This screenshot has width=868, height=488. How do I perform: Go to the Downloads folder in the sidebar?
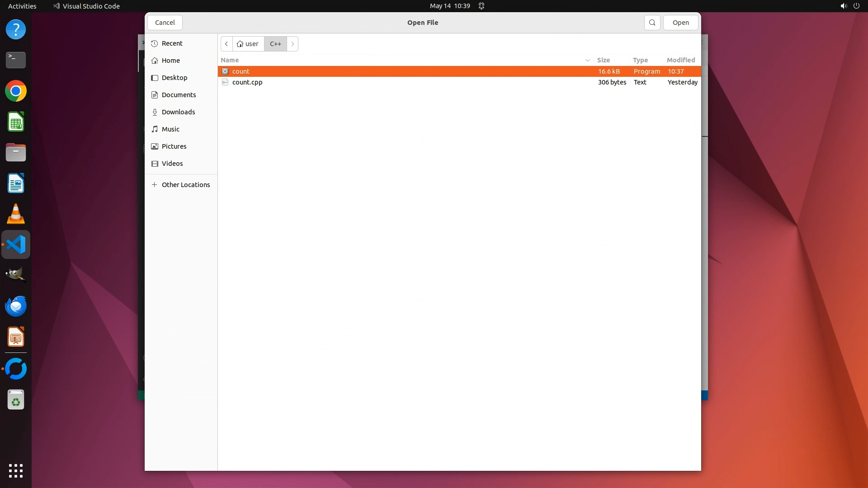[178, 112]
